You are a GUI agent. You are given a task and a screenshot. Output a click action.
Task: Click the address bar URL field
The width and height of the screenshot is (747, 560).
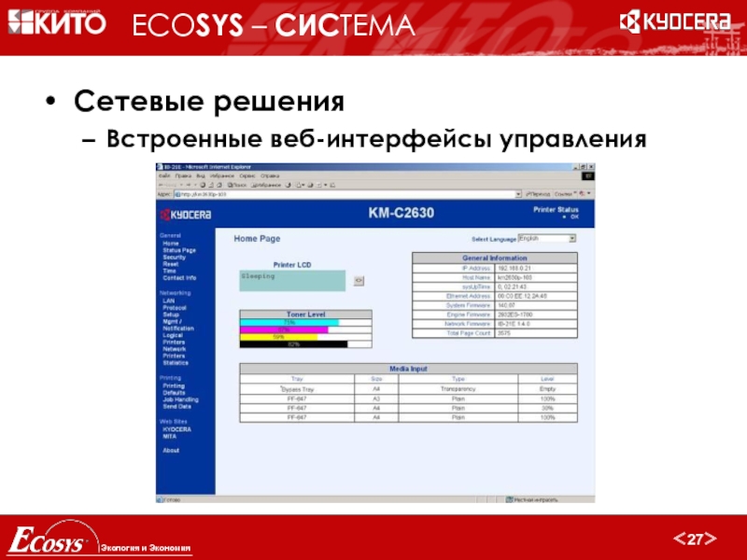tap(348, 194)
